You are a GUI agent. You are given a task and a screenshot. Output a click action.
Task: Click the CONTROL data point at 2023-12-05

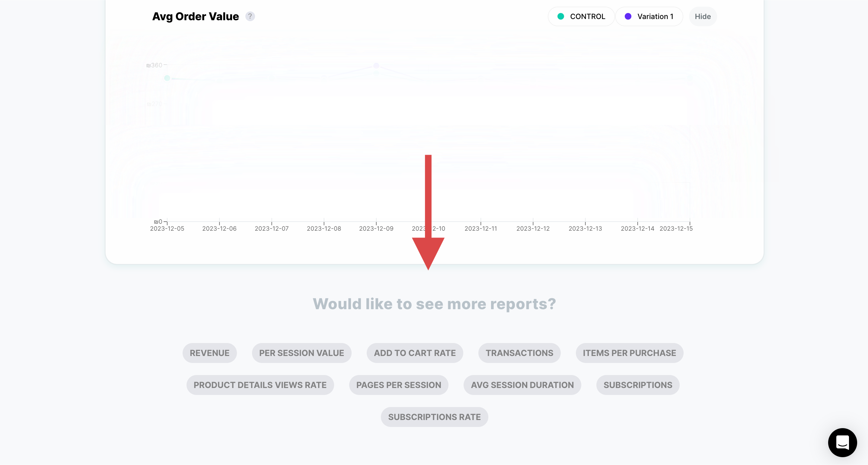pyautogui.click(x=167, y=78)
